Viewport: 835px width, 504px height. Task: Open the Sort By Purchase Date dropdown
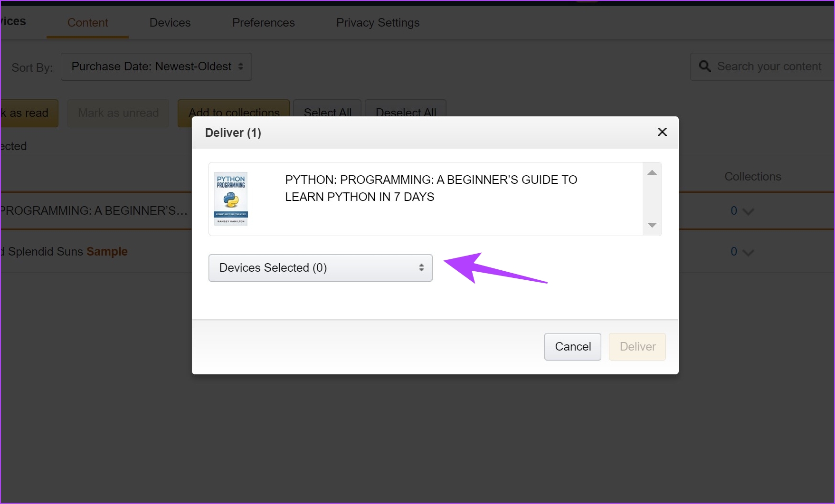156,67
